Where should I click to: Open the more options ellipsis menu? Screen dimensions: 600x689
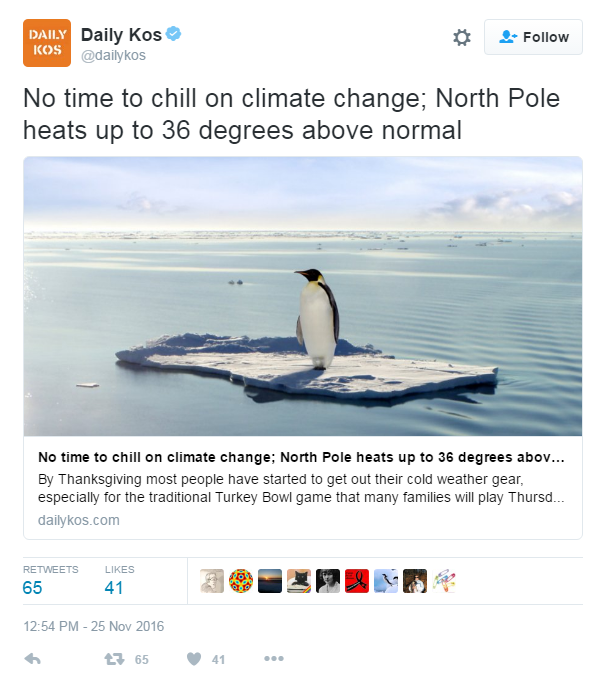pos(274,659)
